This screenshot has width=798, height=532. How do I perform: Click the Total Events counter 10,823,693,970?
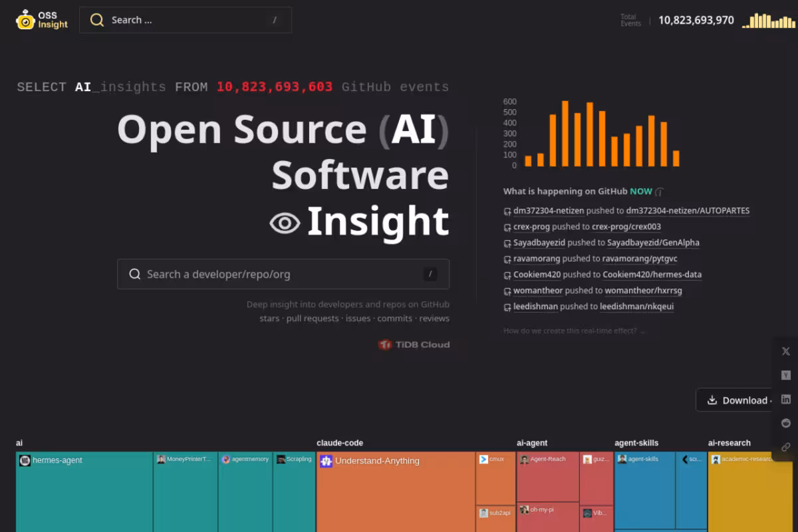696,21
